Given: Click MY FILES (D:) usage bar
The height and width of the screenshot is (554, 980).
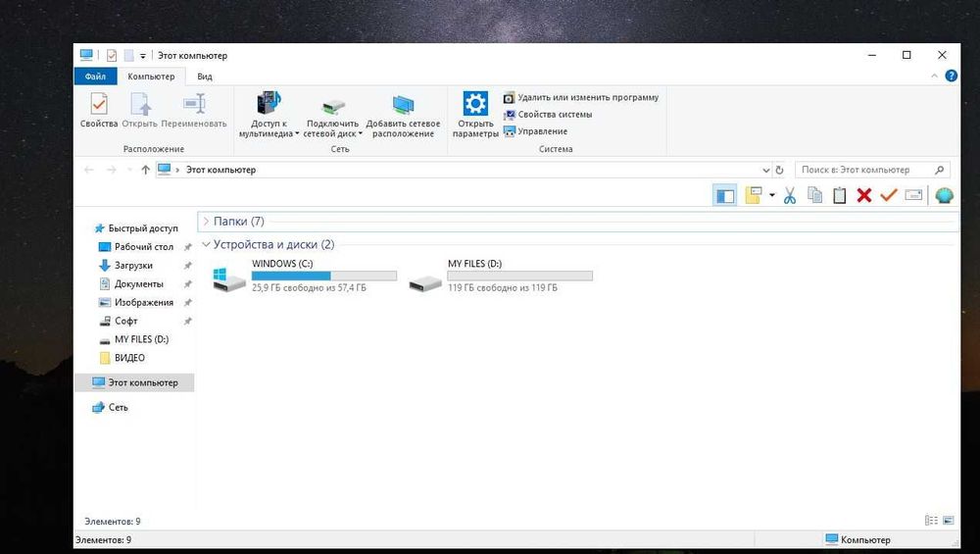Looking at the screenshot, I should click(519, 276).
